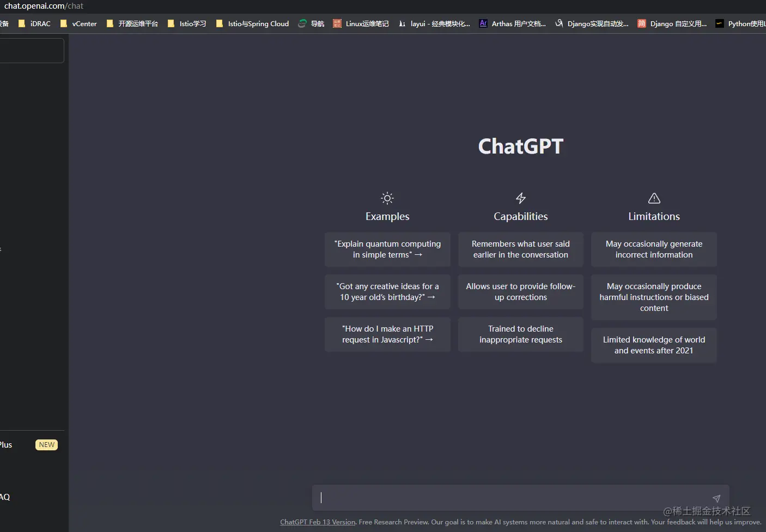Select the HTTP request in Javascript example
766x532 pixels.
tap(387, 334)
